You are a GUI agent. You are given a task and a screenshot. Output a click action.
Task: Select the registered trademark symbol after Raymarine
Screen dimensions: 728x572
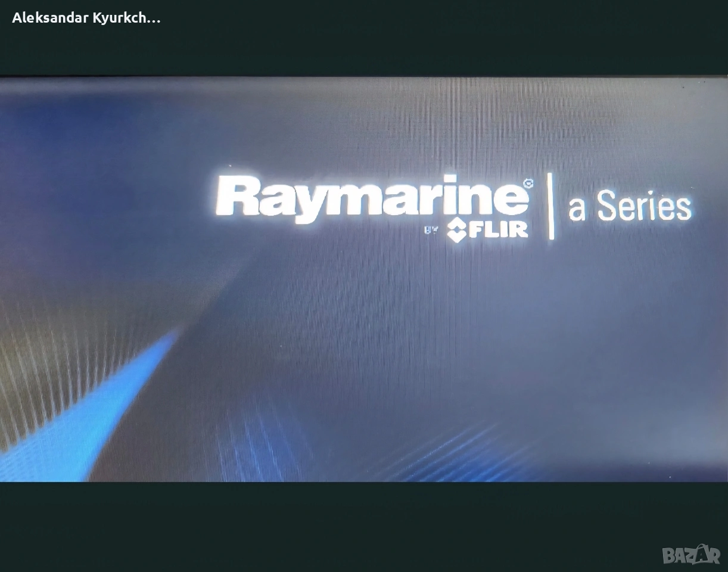pos(527,184)
